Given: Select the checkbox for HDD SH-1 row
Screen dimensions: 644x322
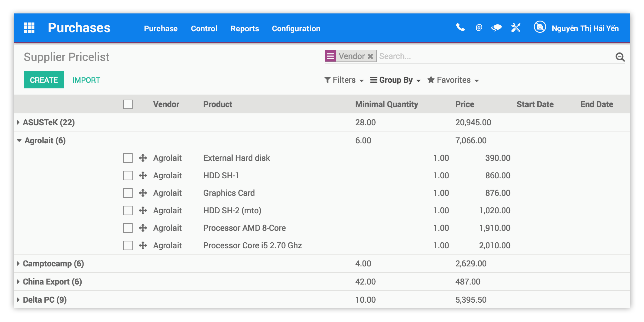Looking at the screenshot, I should point(128,175).
